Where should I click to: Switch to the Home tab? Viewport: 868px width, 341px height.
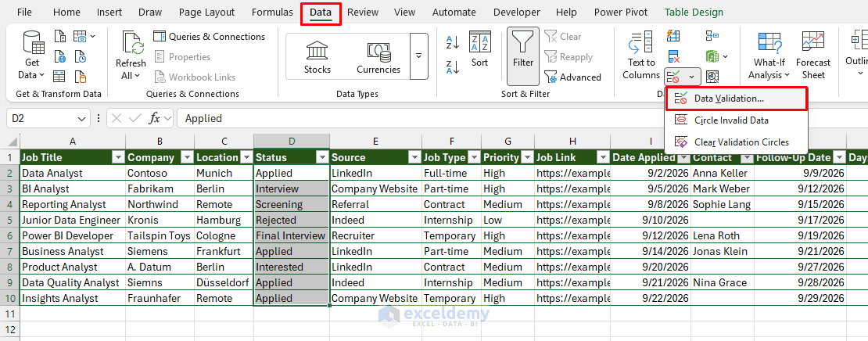(x=66, y=13)
